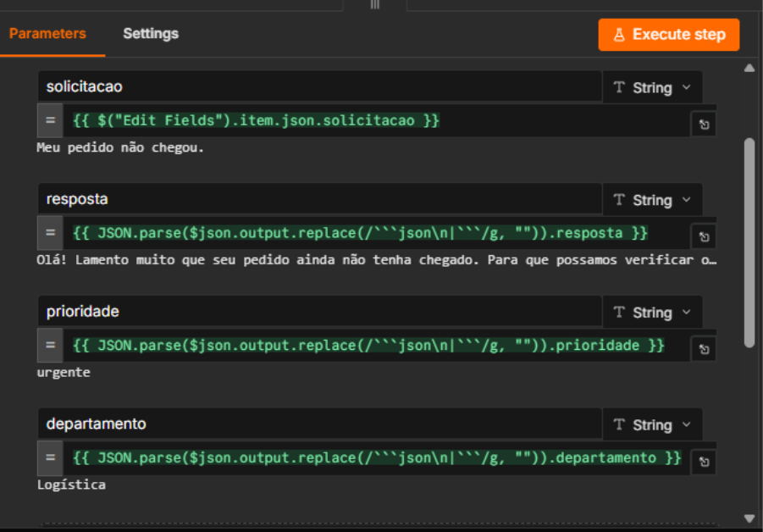Toggle expression mode for prioridade value
The image size is (763, 532).
click(50, 345)
